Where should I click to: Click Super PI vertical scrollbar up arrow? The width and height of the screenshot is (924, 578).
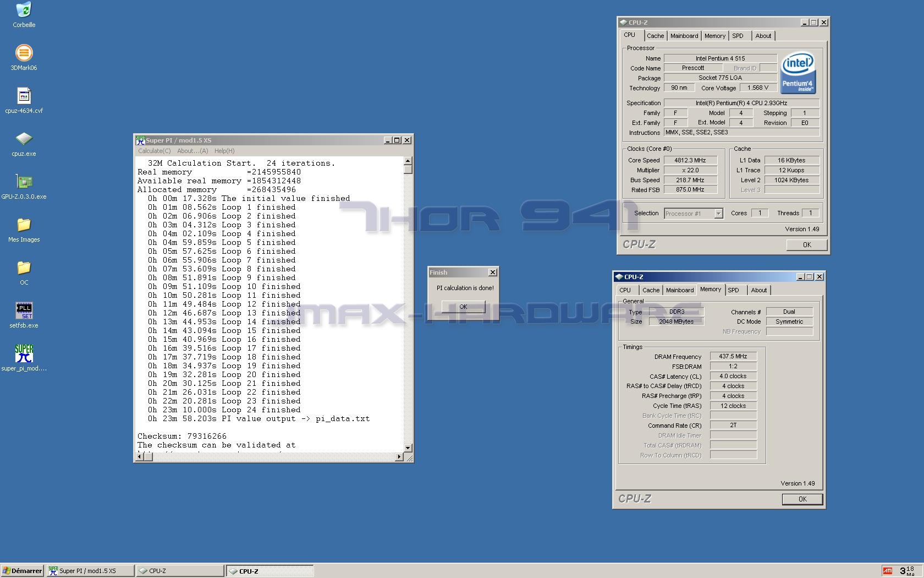[x=408, y=161]
